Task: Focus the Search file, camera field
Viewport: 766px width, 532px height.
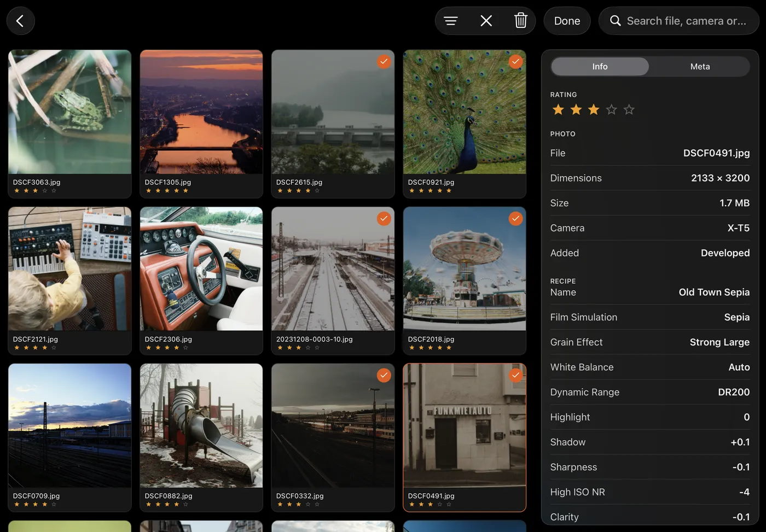Action: 678,21
